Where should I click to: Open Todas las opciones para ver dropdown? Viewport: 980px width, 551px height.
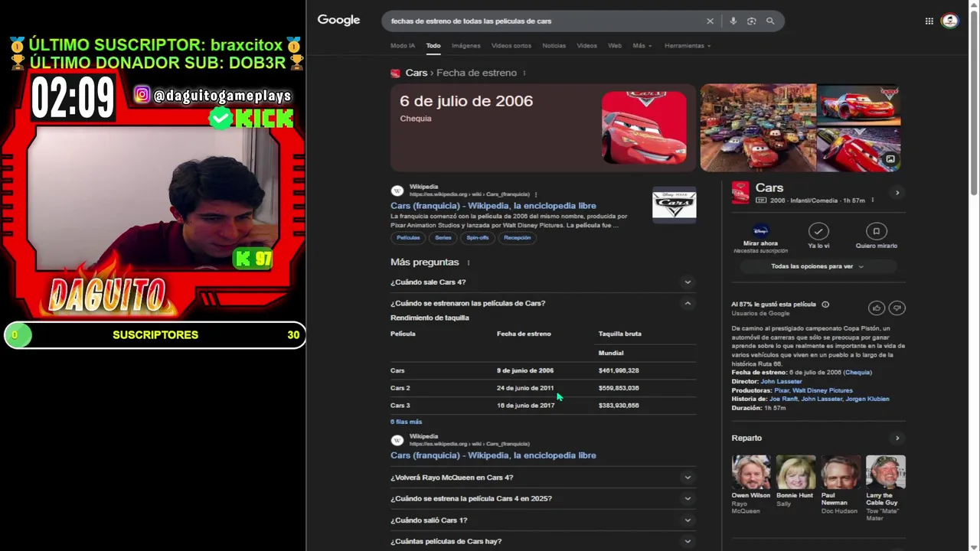point(818,266)
